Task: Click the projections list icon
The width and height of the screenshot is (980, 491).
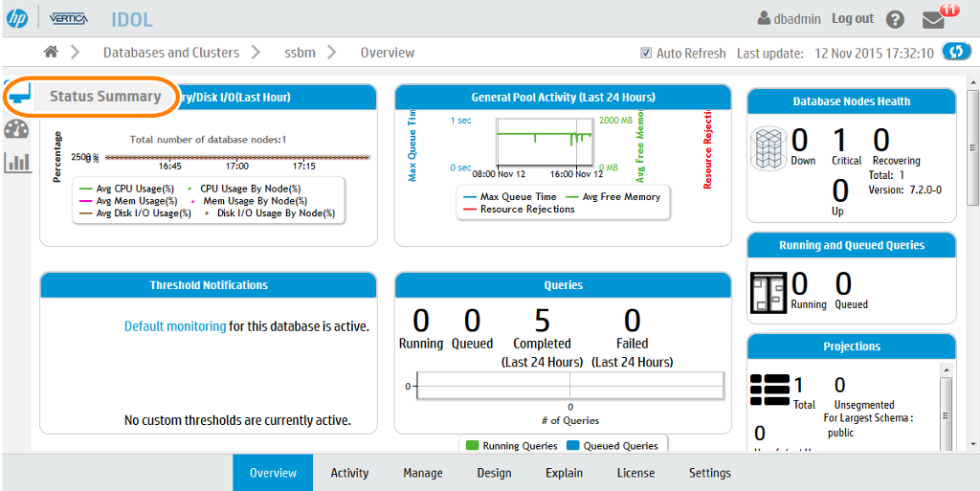Action: pyautogui.click(x=769, y=391)
